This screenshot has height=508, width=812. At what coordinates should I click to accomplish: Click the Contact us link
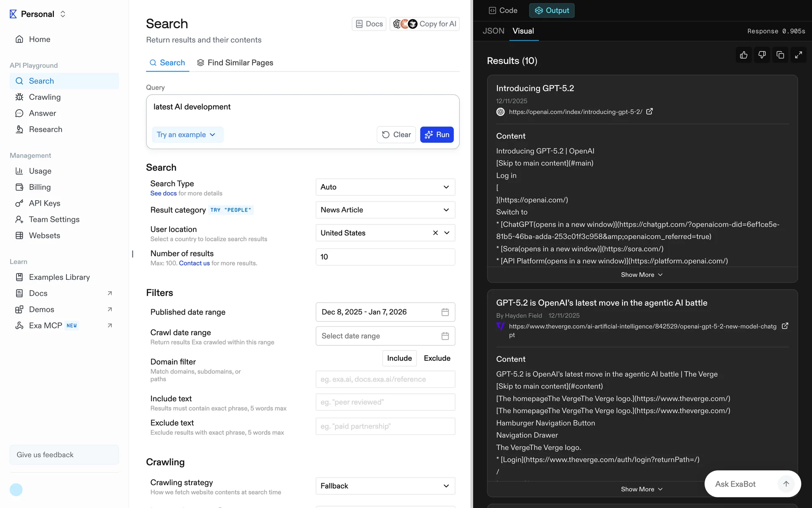(194, 263)
